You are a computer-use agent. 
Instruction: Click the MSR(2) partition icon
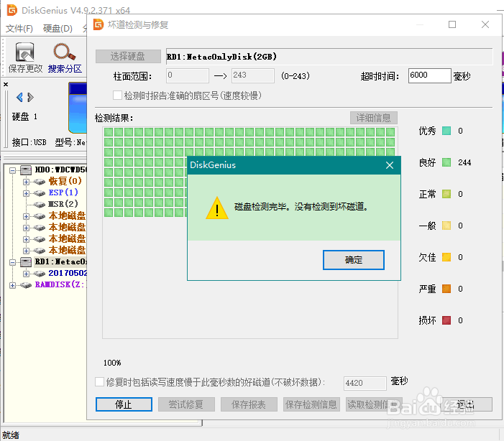pyautogui.click(x=40, y=204)
